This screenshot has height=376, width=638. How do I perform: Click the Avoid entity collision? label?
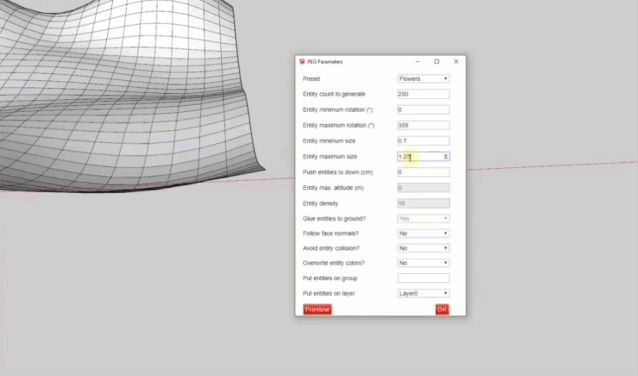coord(331,248)
